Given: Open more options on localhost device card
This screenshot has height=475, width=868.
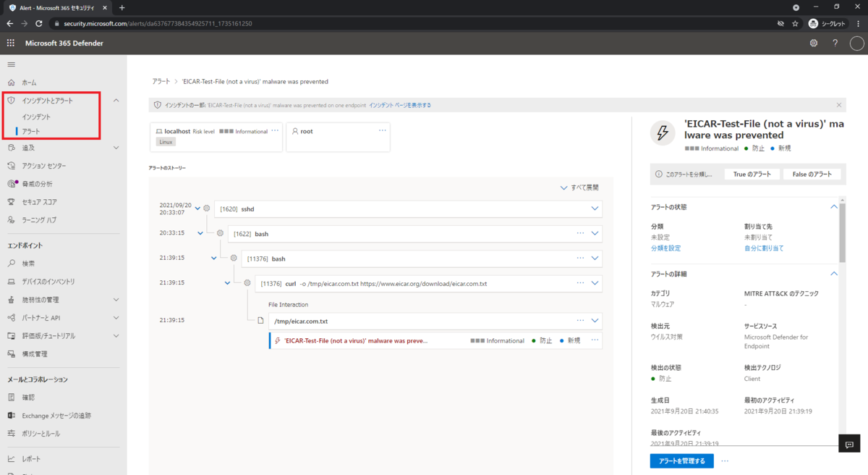Looking at the screenshot, I should click(x=275, y=131).
